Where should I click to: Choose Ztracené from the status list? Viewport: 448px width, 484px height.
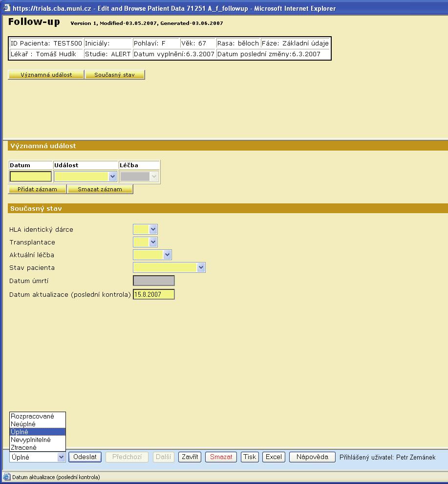(37, 447)
